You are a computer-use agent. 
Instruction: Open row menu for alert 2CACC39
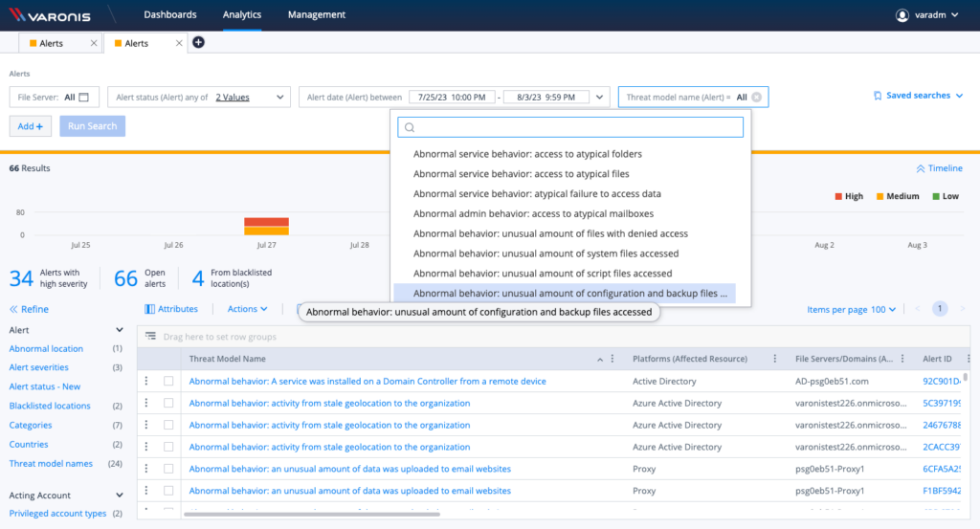pyautogui.click(x=146, y=447)
